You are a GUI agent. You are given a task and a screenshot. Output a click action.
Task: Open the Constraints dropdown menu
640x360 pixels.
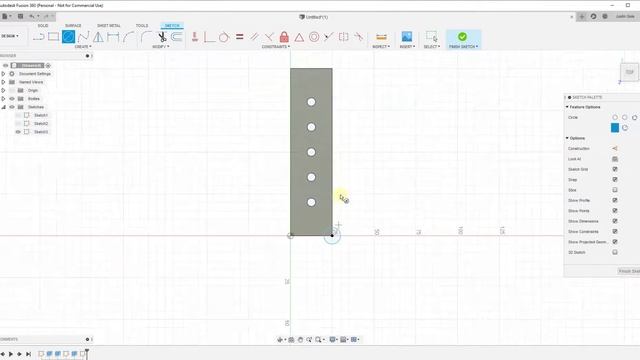pos(276,47)
